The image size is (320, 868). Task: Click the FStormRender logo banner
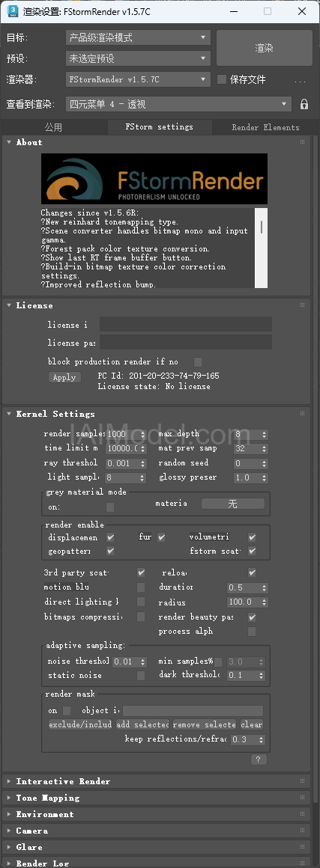pos(154,179)
